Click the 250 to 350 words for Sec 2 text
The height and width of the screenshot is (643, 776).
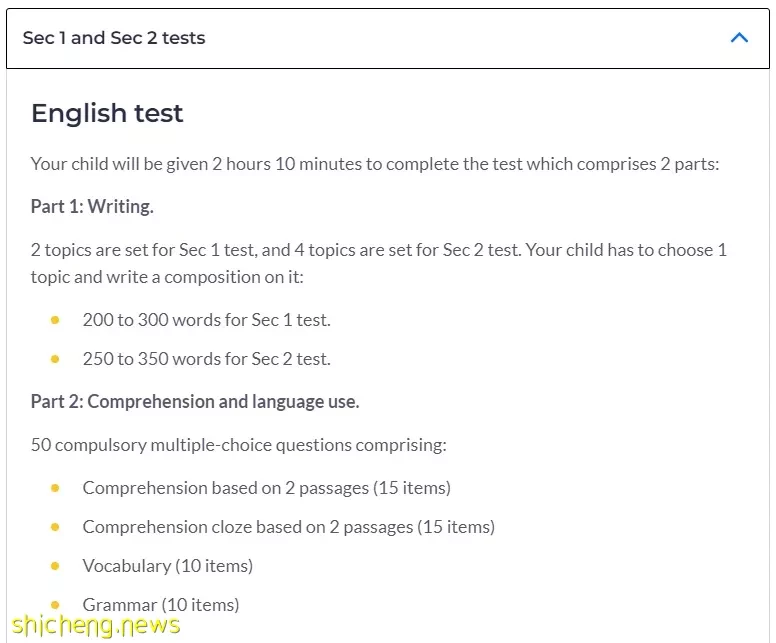pyautogui.click(x=206, y=358)
